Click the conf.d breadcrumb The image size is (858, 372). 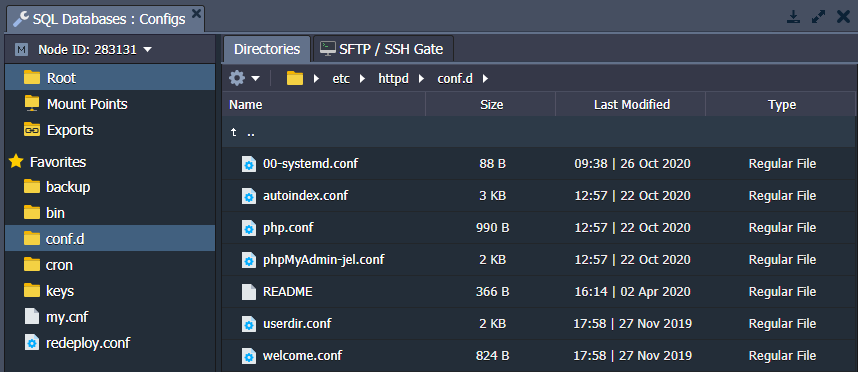tap(455, 79)
